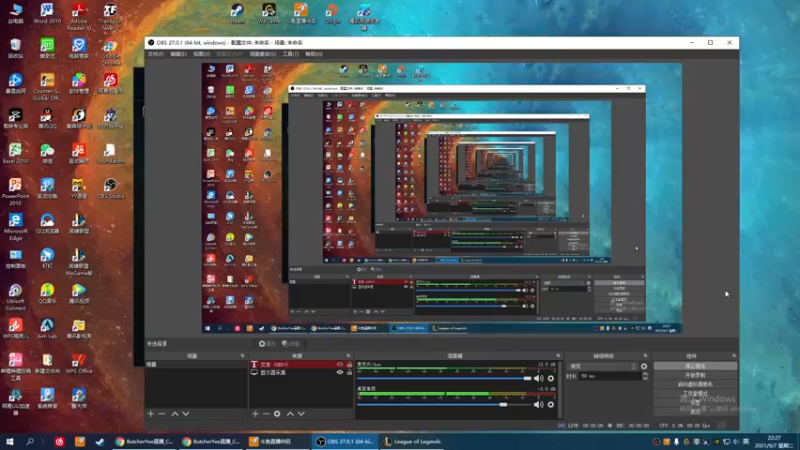The height and width of the screenshot is (450, 800).
Task: Open Ubisoft Connect desktop shortcut
Action: coord(15,297)
